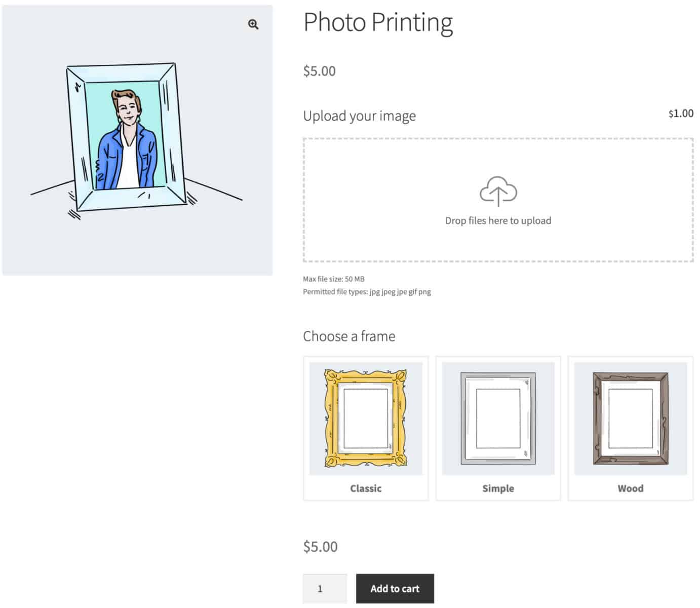Click the Upload your image heading

[x=359, y=116]
